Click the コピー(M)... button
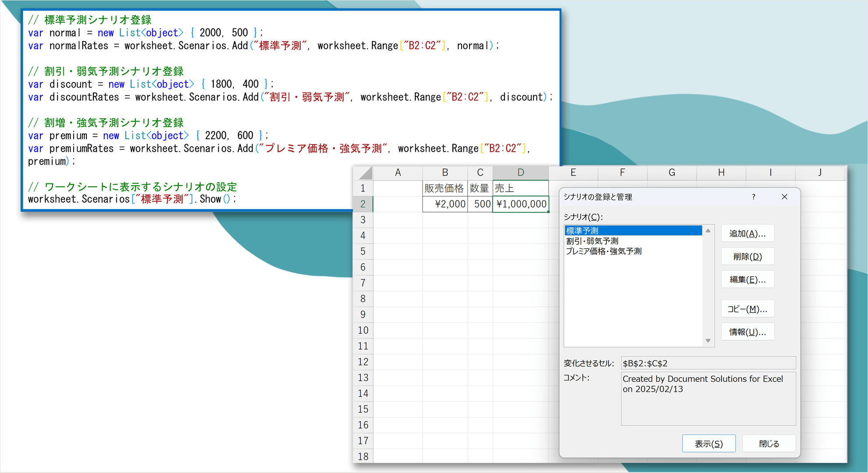The image size is (868, 473). (747, 309)
